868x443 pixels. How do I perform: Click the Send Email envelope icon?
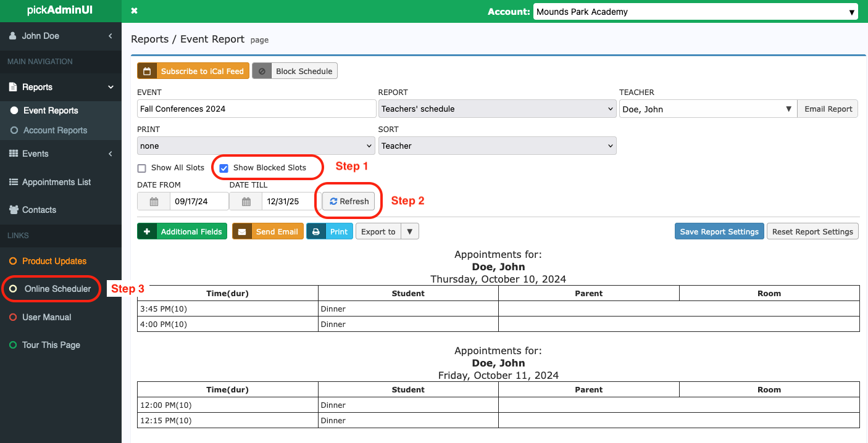(242, 232)
